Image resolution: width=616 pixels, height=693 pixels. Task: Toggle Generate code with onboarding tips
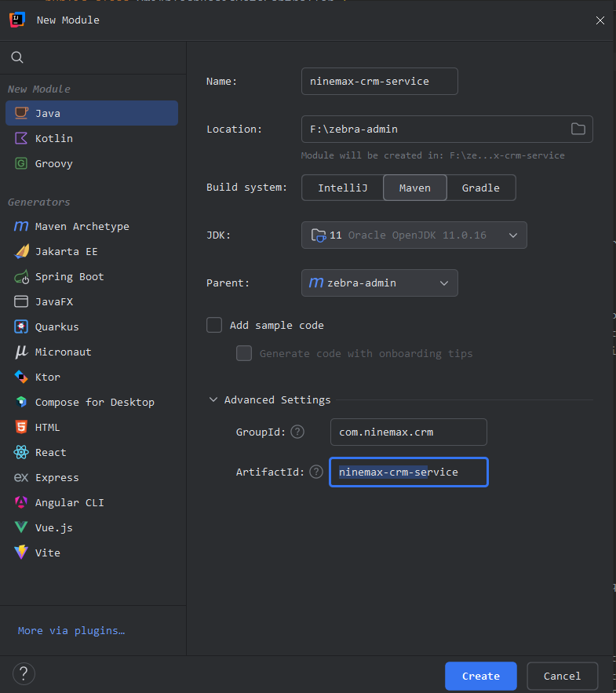coord(244,353)
